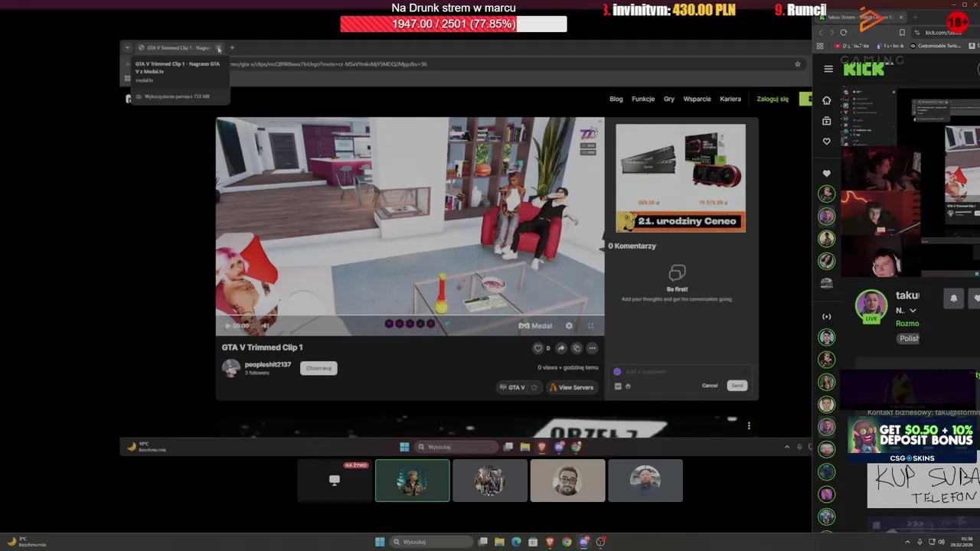The width and height of the screenshot is (980, 551).
Task: Click the Kick logo
Action: pyautogui.click(x=864, y=70)
